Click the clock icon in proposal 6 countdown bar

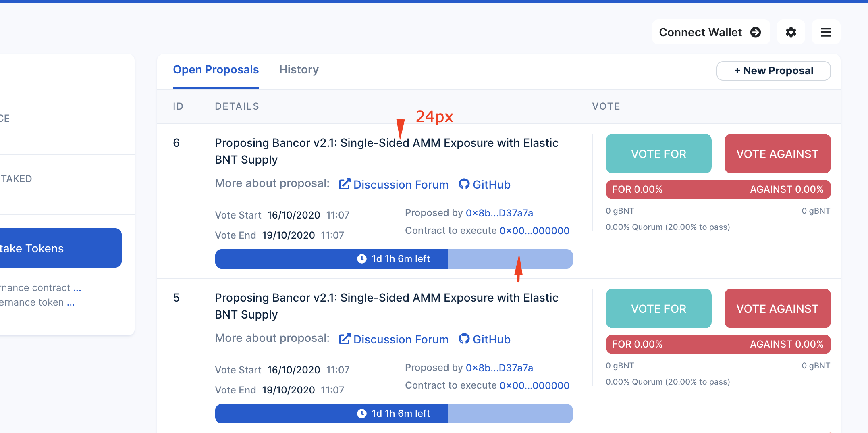(362, 259)
